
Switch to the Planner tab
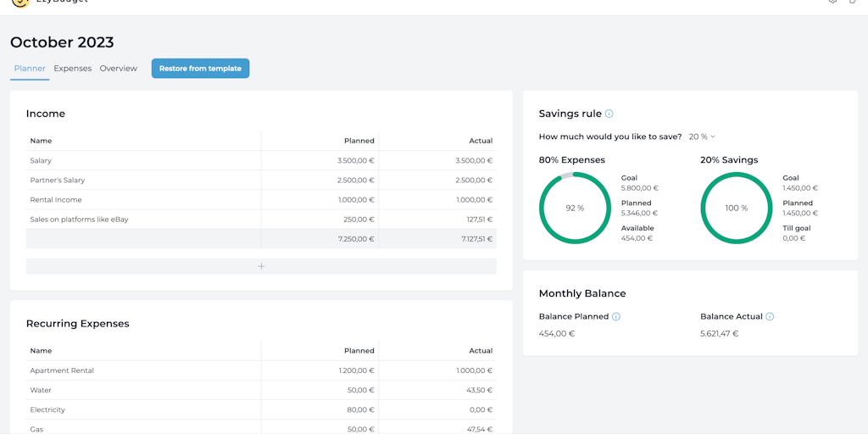[x=30, y=69]
